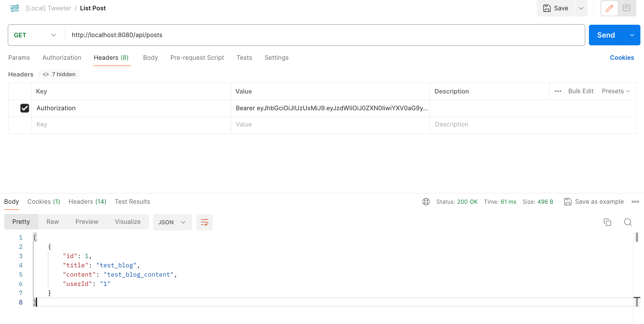Click the response search magnifier icon
This screenshot has width=644, height=324.
point(628,222)
